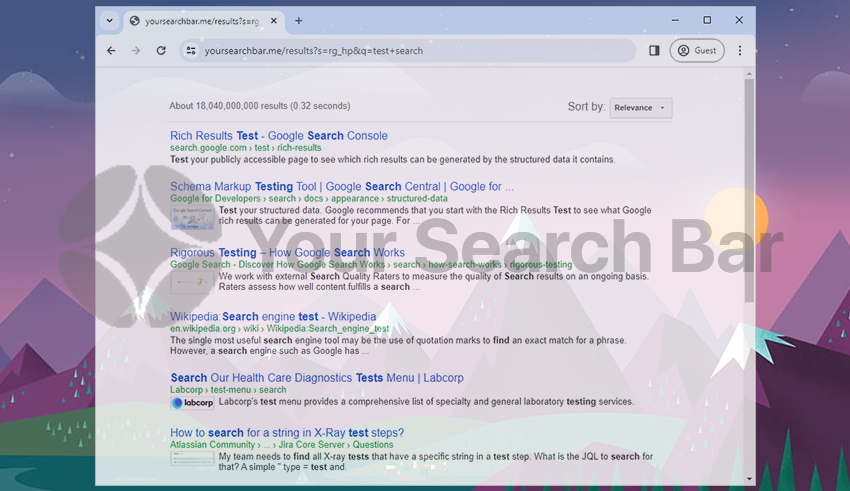Click the Labcorp › test-menu › search breadcrumb

[228, 390]
